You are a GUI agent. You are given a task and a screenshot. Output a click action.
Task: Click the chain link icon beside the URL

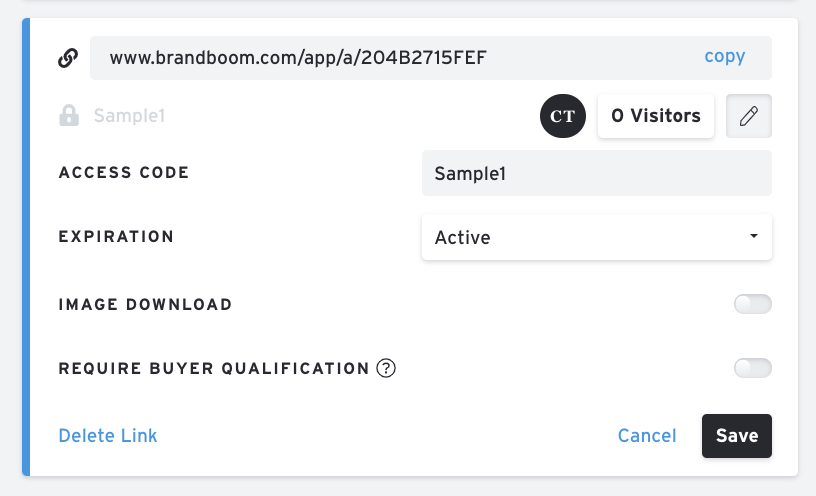tap(68, 57)
